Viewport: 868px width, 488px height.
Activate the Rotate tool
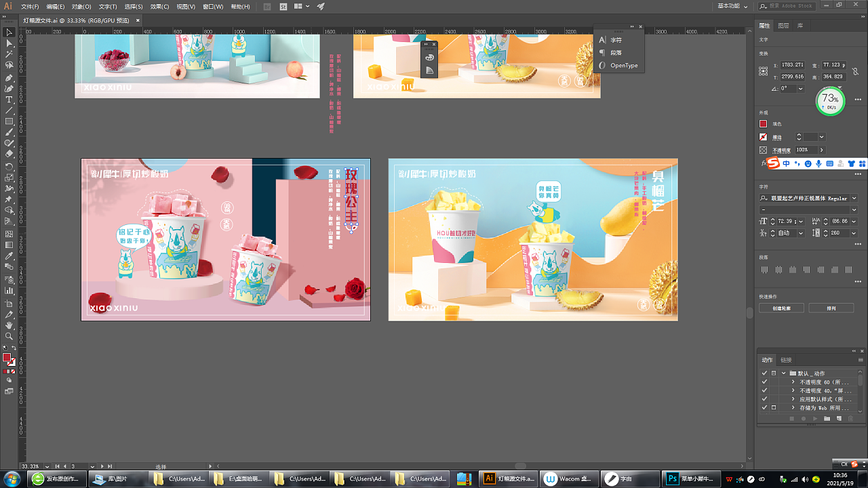pos(9,167)
